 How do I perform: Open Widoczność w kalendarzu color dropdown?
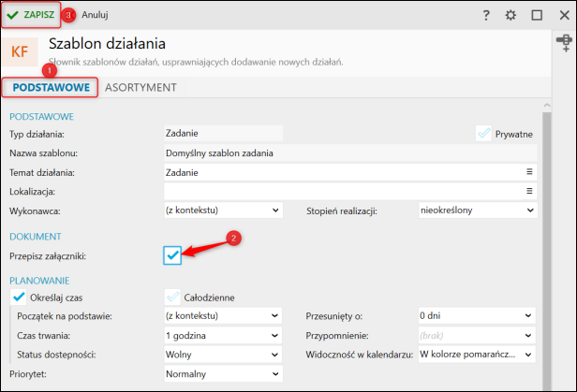pos(477,355)
